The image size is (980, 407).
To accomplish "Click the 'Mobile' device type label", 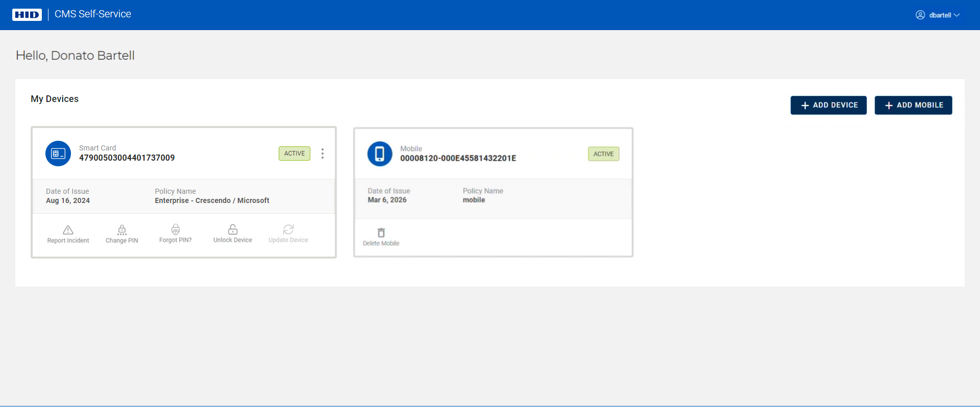I will click(411, 149).
